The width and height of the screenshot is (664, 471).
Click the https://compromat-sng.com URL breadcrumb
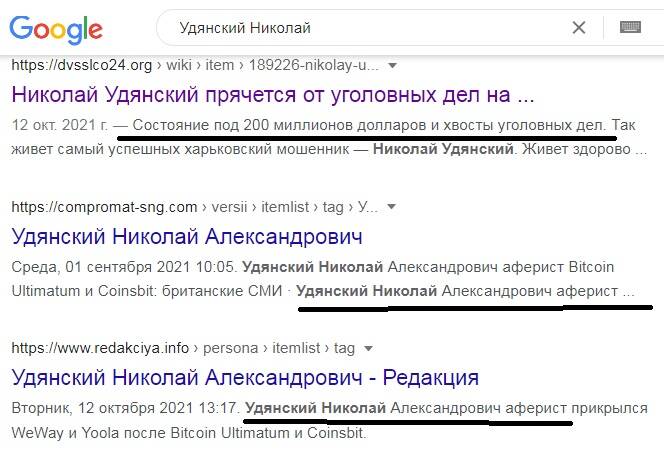coord(90,207)
